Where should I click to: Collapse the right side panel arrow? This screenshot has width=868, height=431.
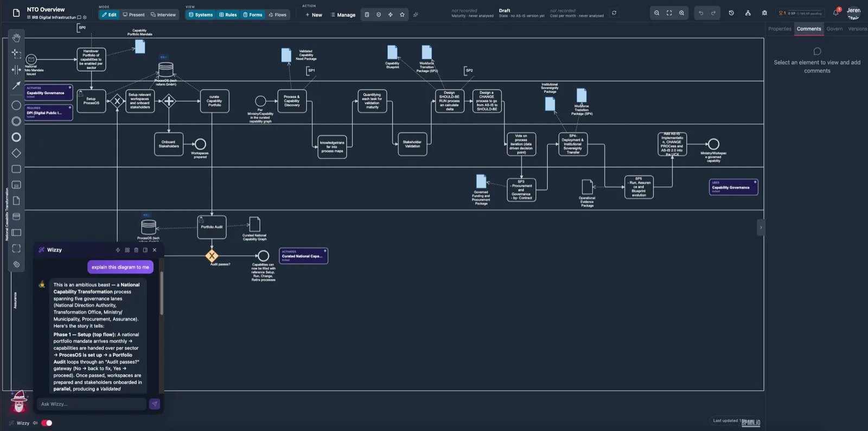click(761, 227)
